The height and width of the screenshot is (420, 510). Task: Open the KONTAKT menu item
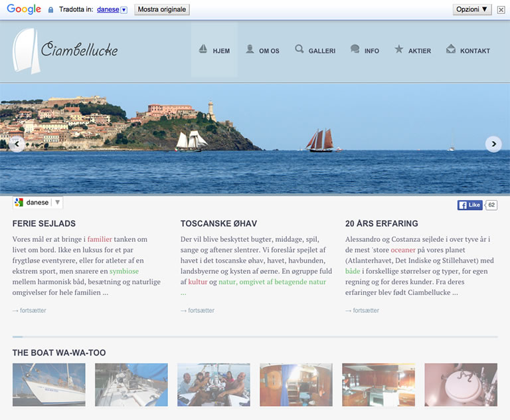tap(467, 50)
